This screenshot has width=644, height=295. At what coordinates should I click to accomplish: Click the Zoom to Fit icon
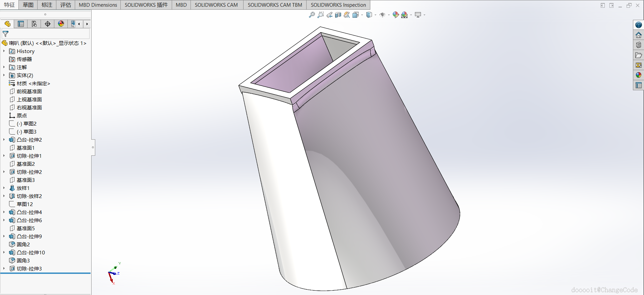pos(312,15)
